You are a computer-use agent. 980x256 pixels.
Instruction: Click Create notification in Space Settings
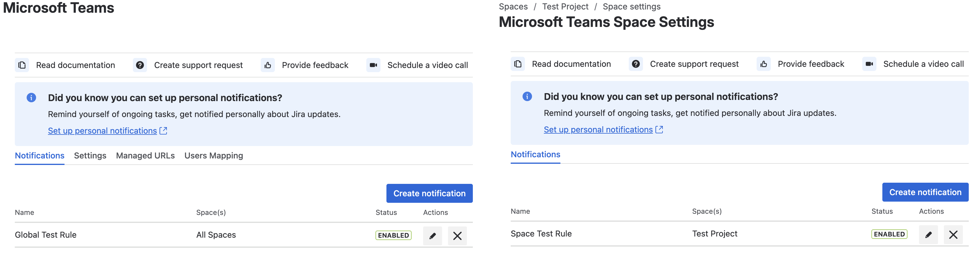pos(925,192)
